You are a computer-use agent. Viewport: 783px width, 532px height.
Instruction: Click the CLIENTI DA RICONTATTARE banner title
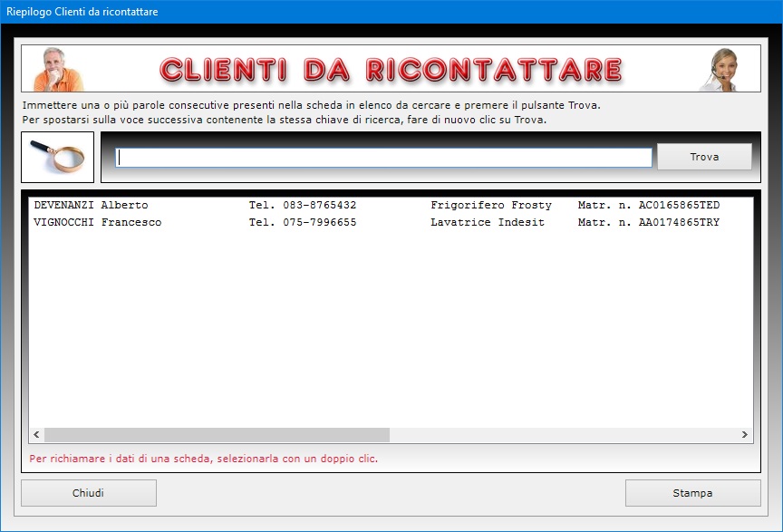click(x=391, y=70)
